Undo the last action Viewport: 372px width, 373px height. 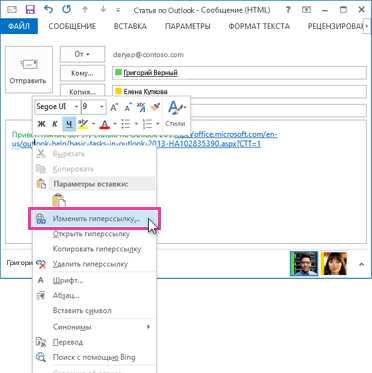[49, 10]
